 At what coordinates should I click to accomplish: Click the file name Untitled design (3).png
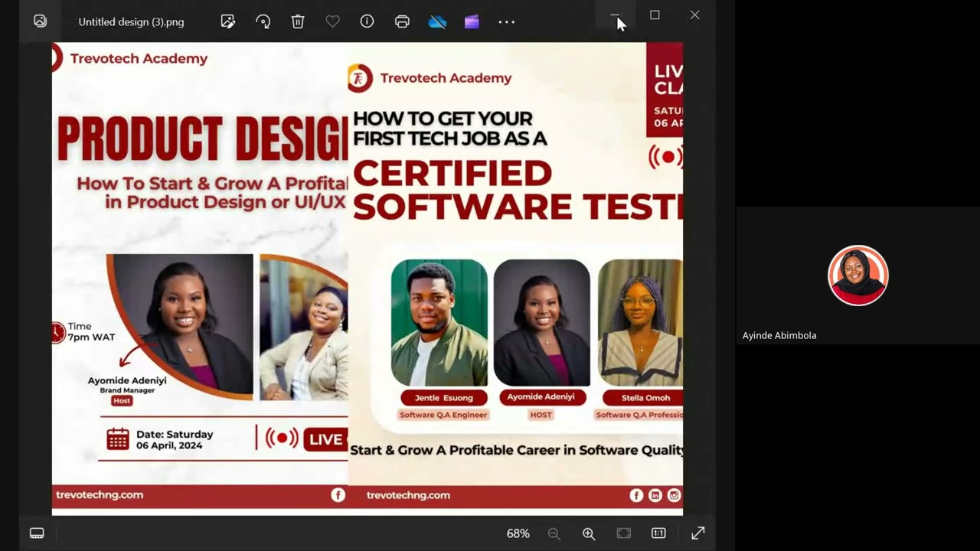pos(131,22)
